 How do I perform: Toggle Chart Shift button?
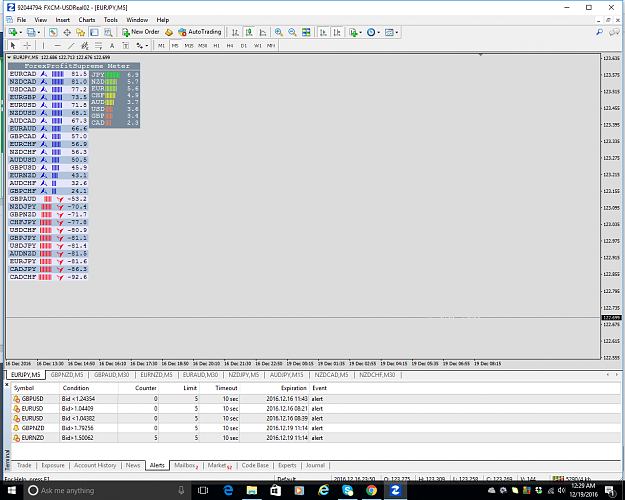[337, 32]
